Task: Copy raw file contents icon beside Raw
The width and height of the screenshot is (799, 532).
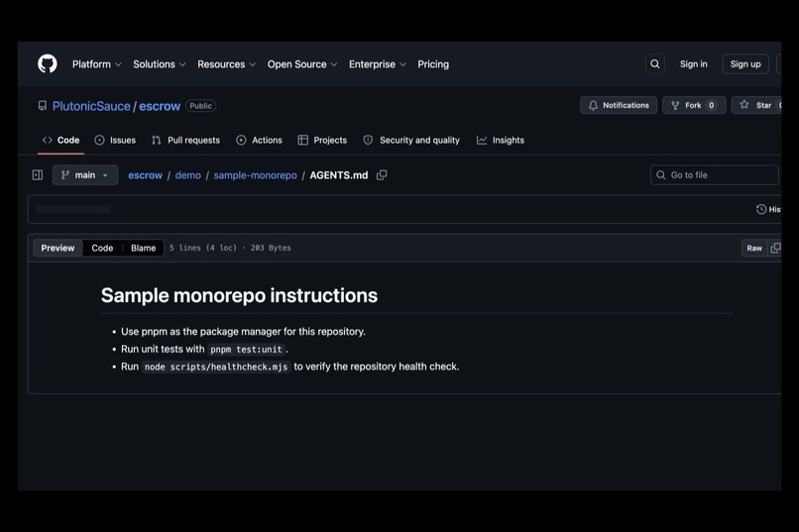Action: (775, 248)
